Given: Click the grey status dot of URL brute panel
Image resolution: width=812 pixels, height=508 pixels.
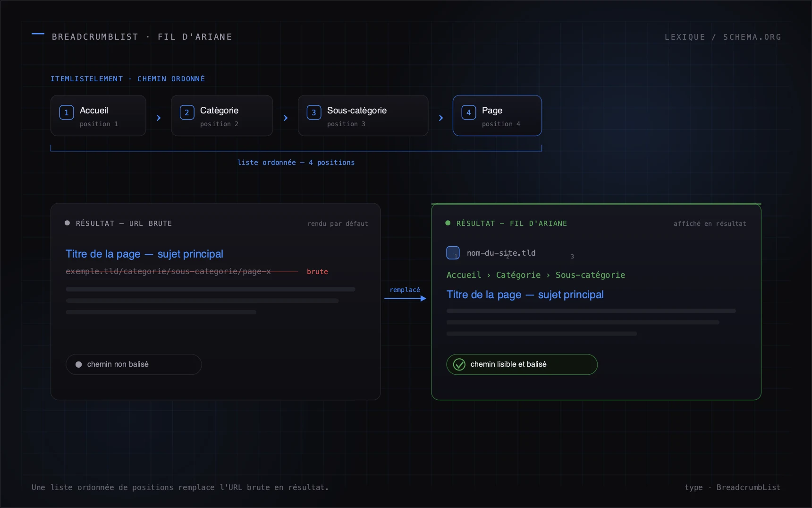Looking at the screenshot, I should 68,223.
